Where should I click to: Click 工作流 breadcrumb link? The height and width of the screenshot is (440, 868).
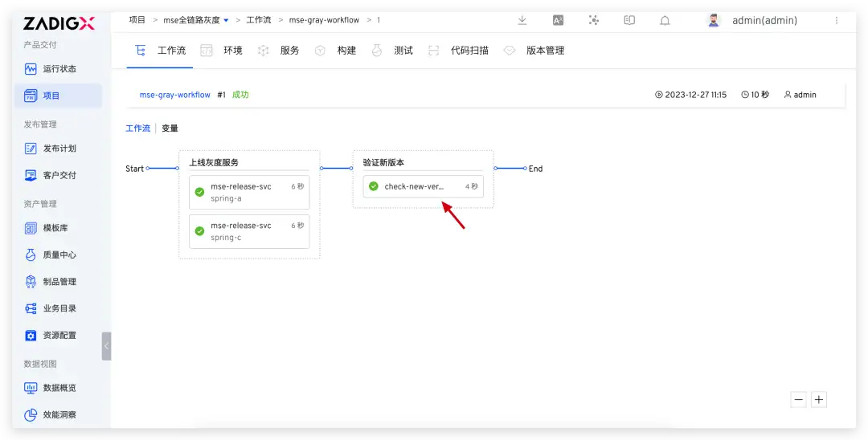(259, 20)
